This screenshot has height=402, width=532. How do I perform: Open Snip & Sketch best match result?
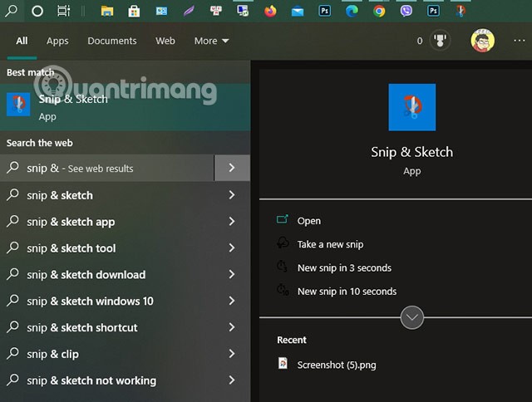point(126,107)
